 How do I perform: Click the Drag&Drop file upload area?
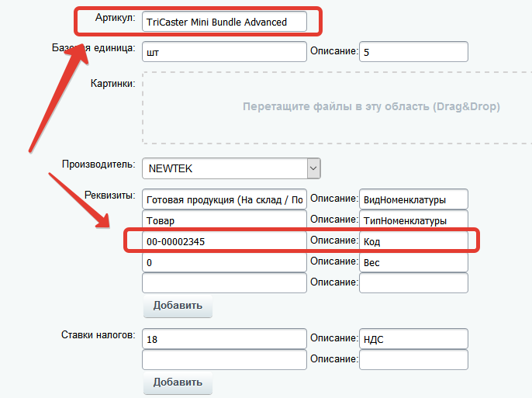pyautogui.click(x=337, y=108)
